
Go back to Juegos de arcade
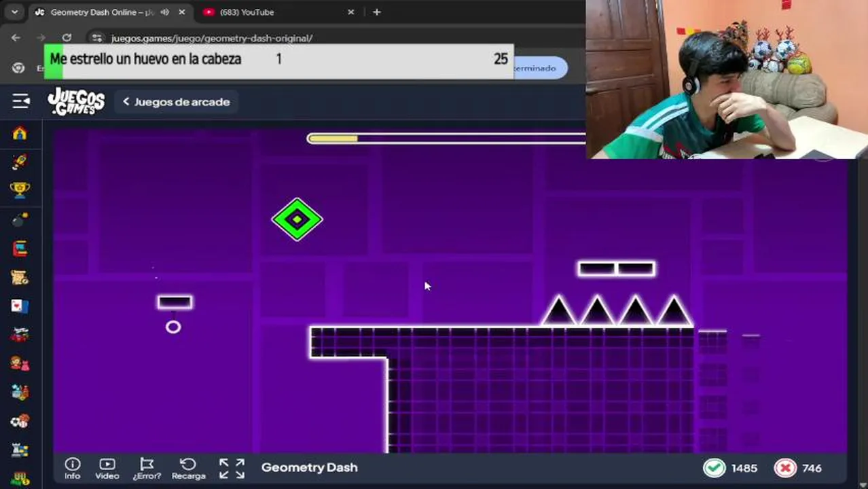(176, 102)
